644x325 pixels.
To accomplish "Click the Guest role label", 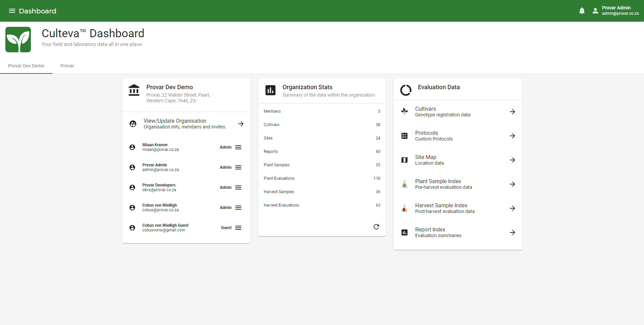I will point(226,228).
